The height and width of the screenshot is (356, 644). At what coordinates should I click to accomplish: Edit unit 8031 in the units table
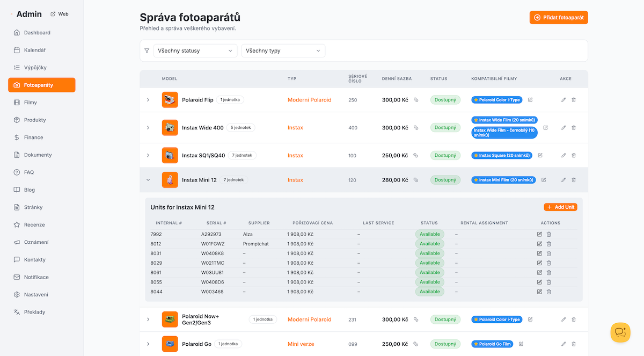[539, 253]
